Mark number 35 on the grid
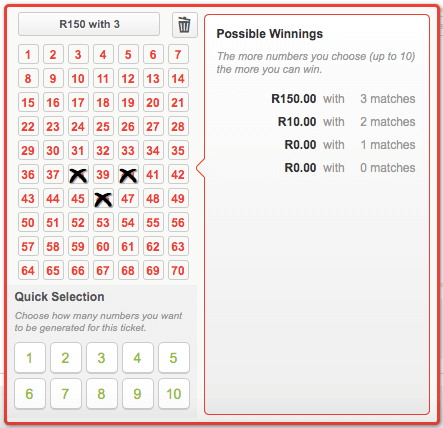 [178, 150]
